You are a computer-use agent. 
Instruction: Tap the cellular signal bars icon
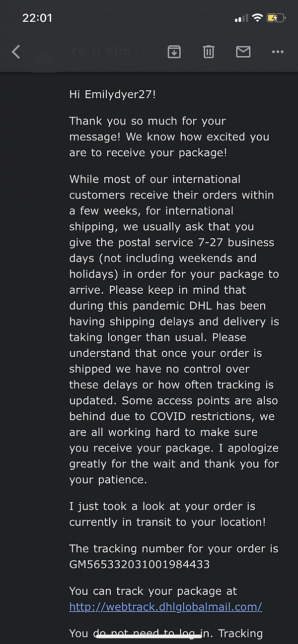[x=241, y=18]
